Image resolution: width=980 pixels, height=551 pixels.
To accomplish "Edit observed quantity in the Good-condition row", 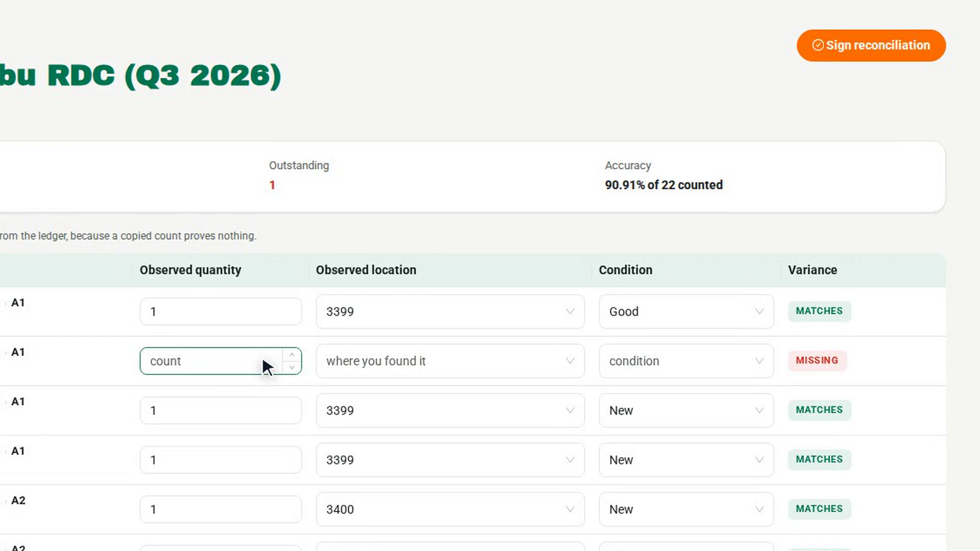I will [x=220, y=312].
